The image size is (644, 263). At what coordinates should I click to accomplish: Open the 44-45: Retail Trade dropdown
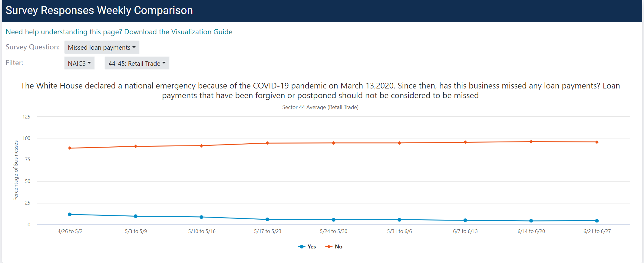pyautogui.click(x=137, y=63)
